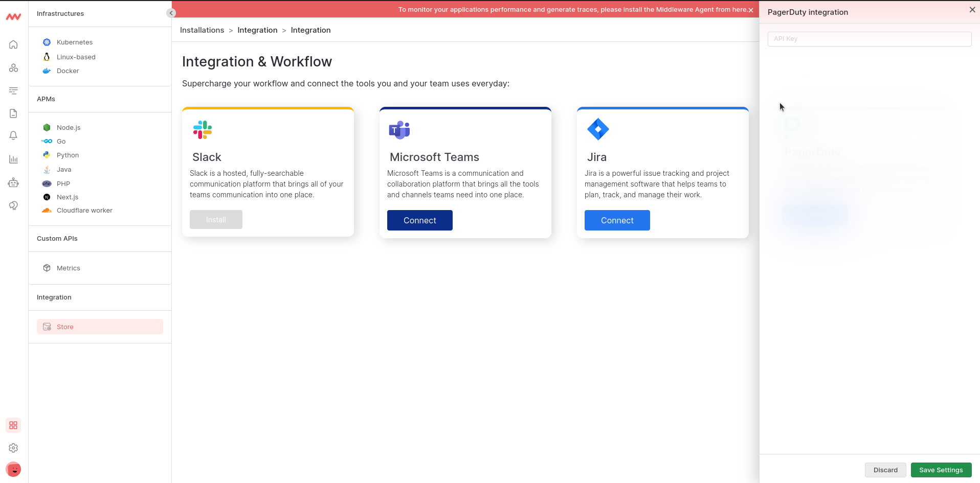Click the Node.js hexagon icon
Viewport: 980px width, 483px height.
(x=47, y=127)
